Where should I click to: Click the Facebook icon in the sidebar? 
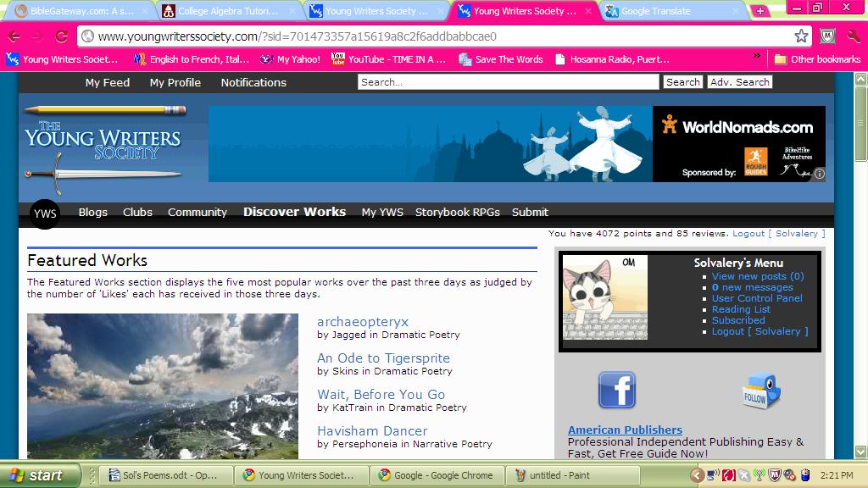(x=617, y=390)
